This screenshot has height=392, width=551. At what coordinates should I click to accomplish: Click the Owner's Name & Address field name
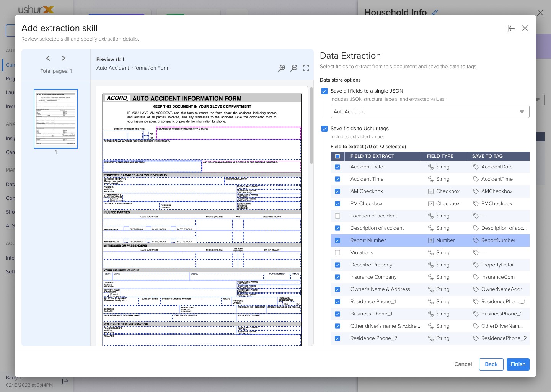point(380,289)
